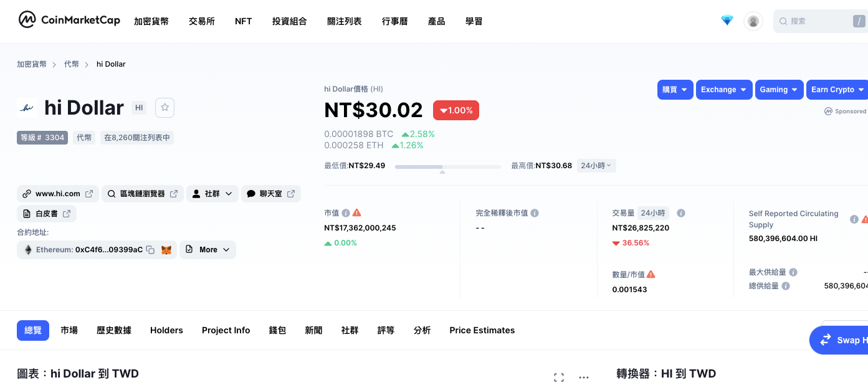This screenshot has width=868, height=385.
Task: Copy the Ethereum contract address
Action: (150, 250)
